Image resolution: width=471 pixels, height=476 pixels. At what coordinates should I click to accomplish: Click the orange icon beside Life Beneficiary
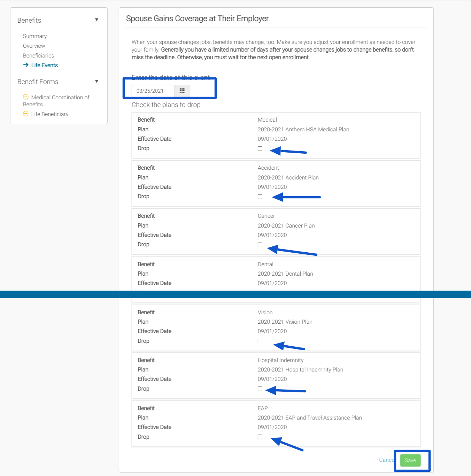click(26, 114)
